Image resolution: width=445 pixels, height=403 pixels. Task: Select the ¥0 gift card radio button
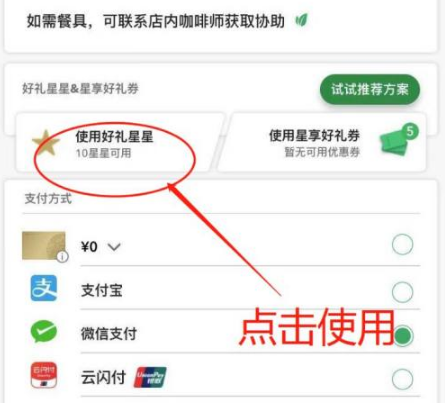click(x=402, y=245)
